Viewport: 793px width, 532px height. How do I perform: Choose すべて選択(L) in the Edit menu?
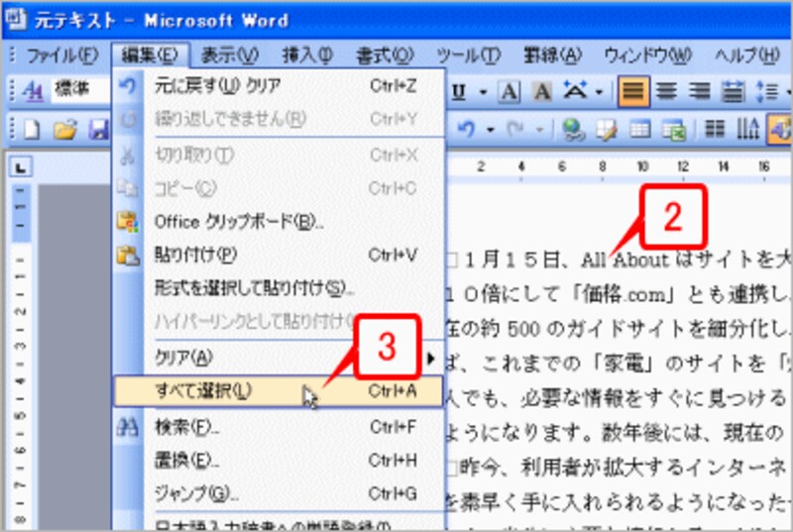coord(279,391)
